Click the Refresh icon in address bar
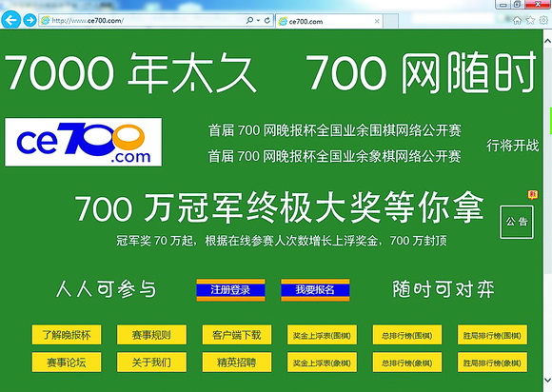 coord(267,20)
